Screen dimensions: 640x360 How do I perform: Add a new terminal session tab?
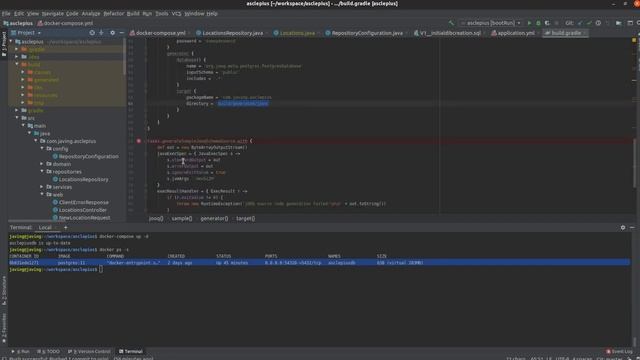pyautogui.click(x=65, y=227)
